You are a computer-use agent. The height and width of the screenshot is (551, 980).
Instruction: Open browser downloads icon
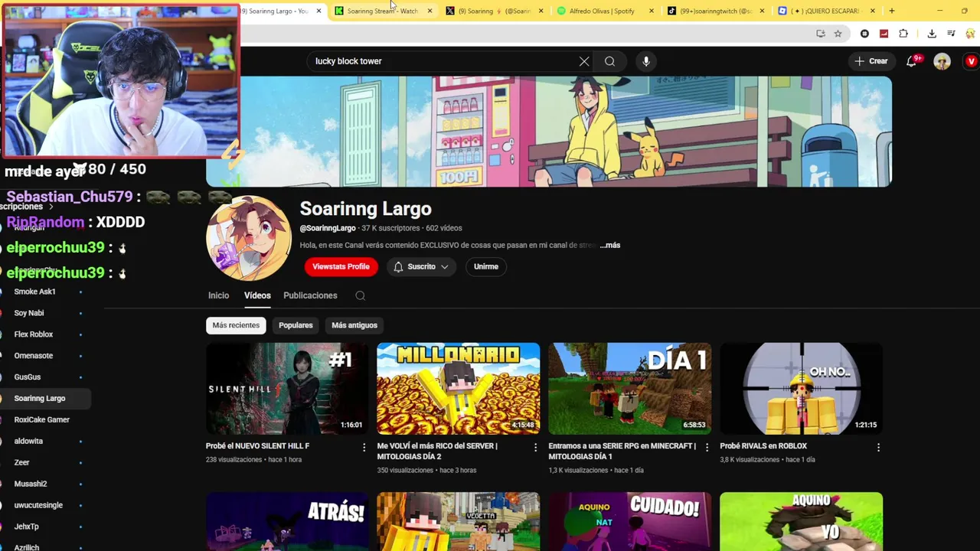(x=932, y=34)
